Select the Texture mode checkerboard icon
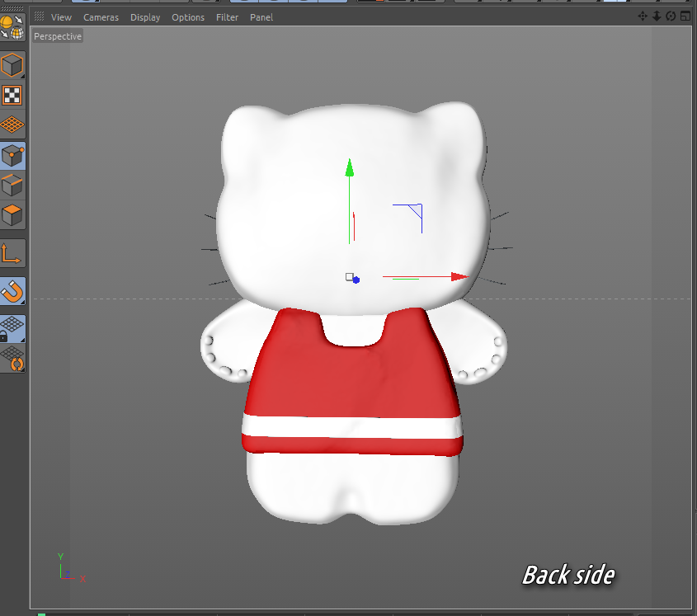Screen dimensions: 697x616 (12, 95)
